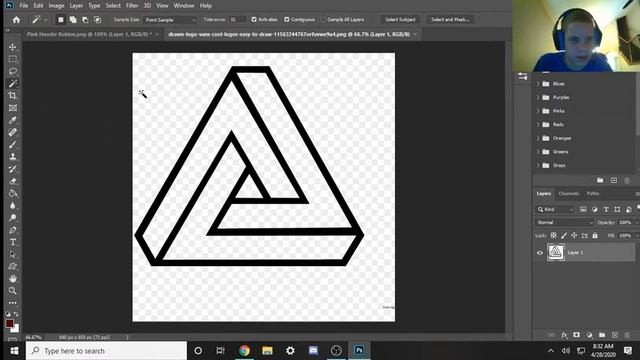Select the Brush tool

tap(13, 144)
